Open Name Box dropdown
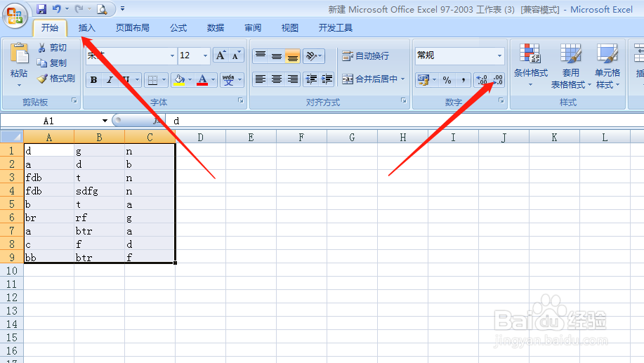The width and height of the screenshot is (644, 363). (x=105, y=120)
